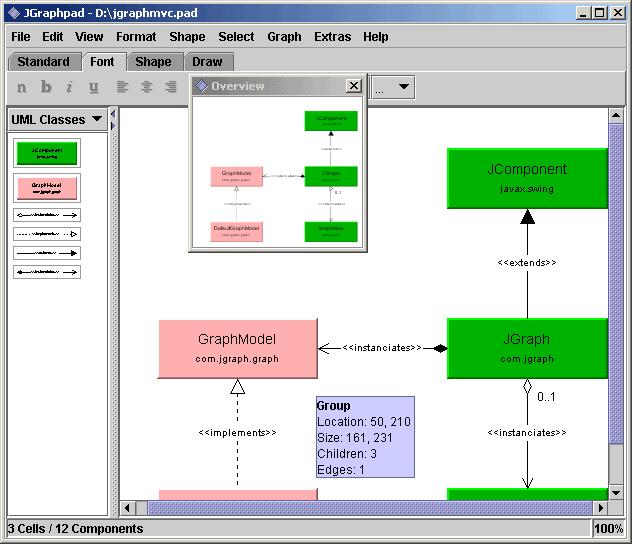The image size is (632, 544).
Task: Click the horizontal scrollbar right arrow
Action: pyautogui.click(x=601, y=508)
